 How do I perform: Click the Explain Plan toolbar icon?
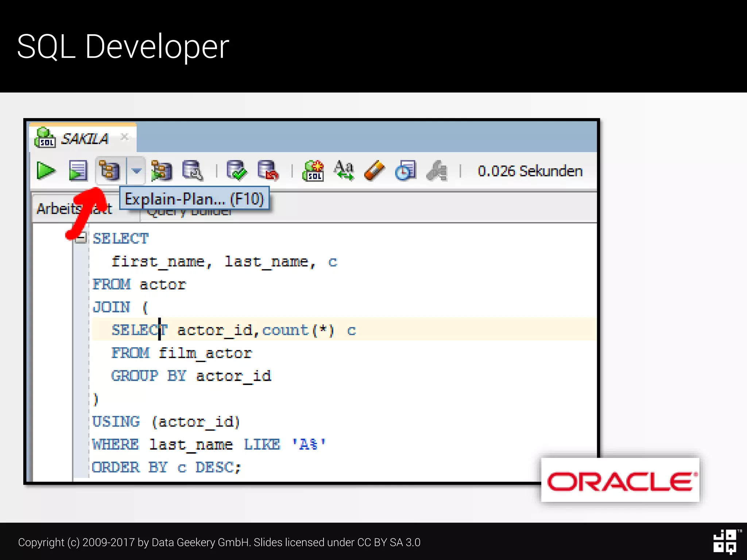click(110, 171)
